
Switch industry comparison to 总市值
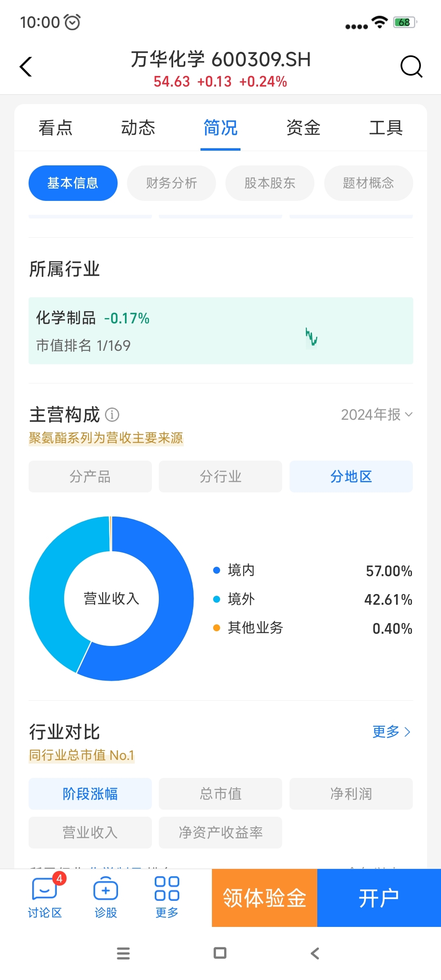(220, 794)
